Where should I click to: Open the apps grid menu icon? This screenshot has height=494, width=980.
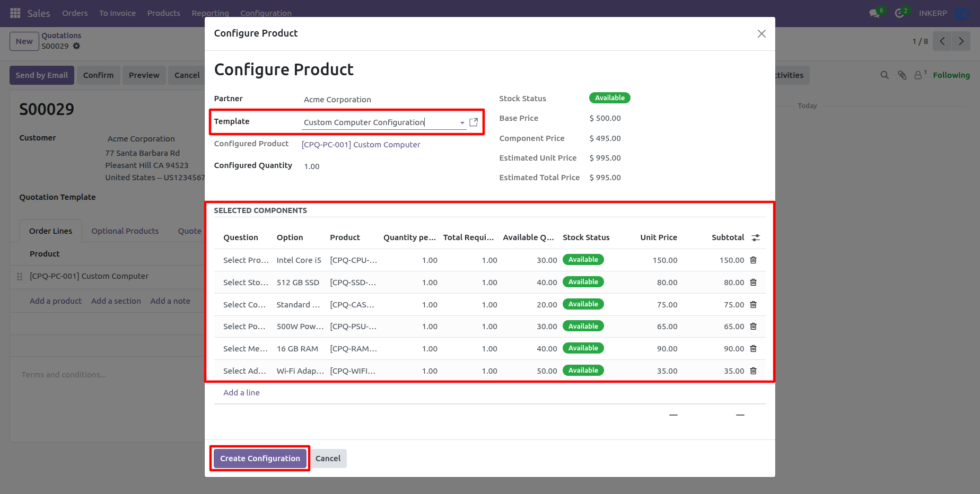(x=15, y=13)
